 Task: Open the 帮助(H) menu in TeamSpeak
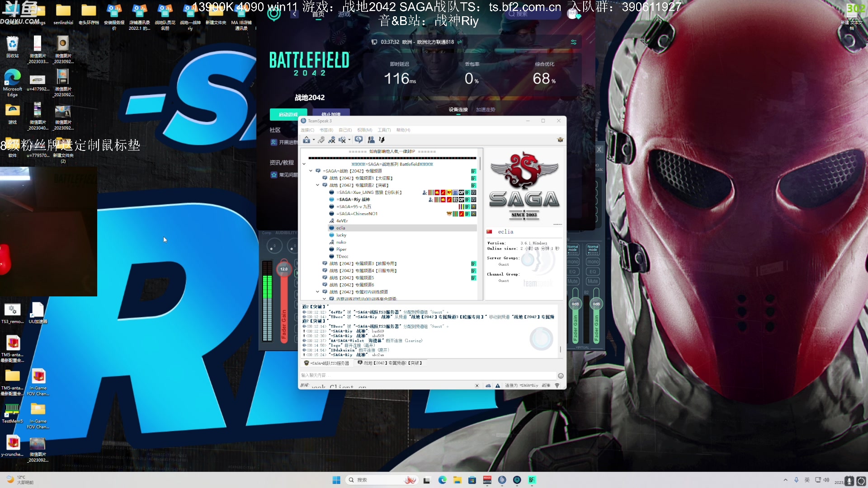(403, 130)
